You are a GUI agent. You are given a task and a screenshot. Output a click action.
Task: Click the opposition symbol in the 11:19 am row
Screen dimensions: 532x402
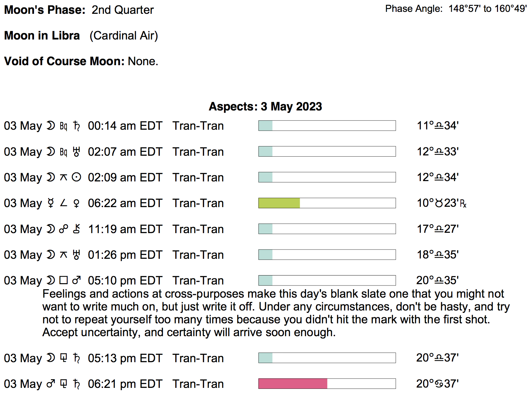coord(64,229)
